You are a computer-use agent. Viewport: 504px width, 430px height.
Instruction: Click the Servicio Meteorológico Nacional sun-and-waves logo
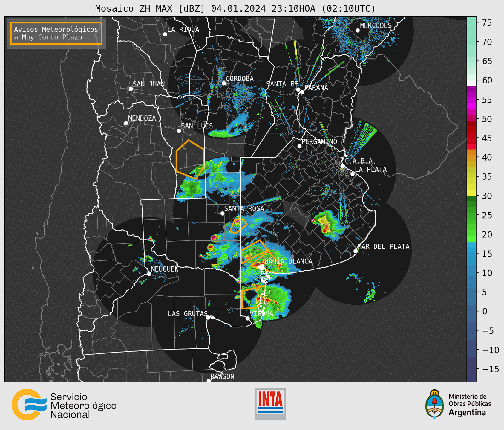pos(29,405)
